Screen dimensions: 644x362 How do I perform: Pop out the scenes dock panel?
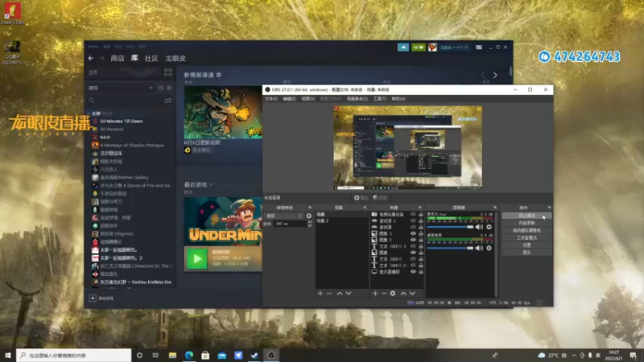pyautogui.click(x=365, y=208)
